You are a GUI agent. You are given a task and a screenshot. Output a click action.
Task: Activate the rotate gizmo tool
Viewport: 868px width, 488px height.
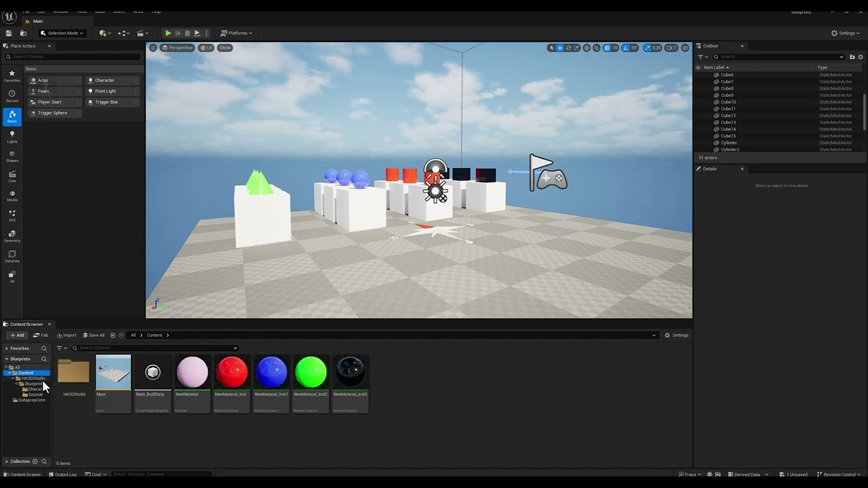point(568,48)
